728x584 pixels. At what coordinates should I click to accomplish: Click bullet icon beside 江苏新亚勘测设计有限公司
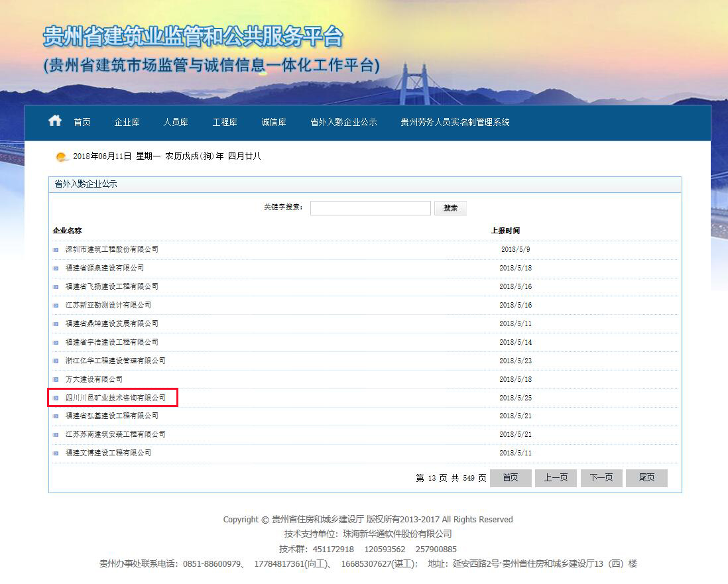(56, 306)
